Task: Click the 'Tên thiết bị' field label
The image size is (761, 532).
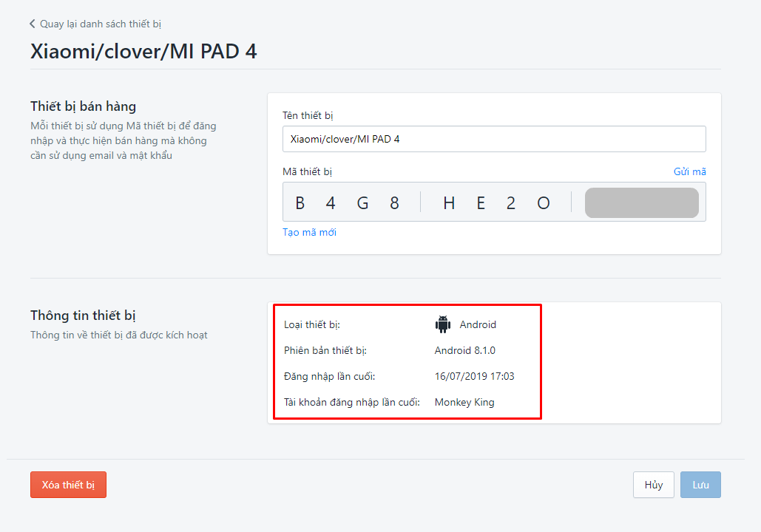Action: tap(308, 115)
